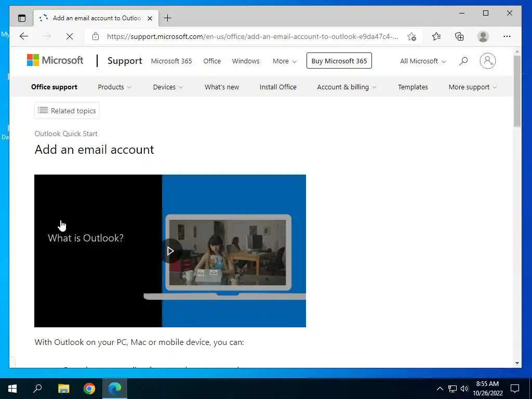Show hidden system tray icons
The width and height of the screenshot is (532, 399).
pyautogui.click(x=440, y=389)
